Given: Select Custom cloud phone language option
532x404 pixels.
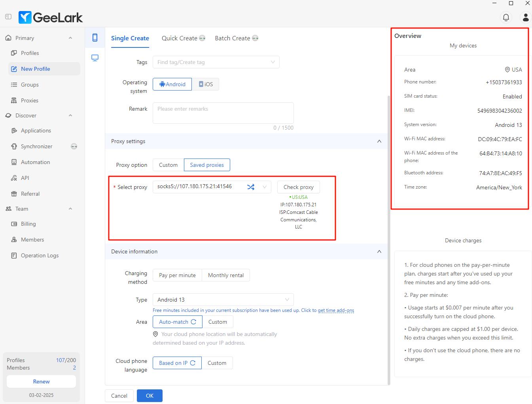Looking at the screenshot, I should click(x=217, y=363).
